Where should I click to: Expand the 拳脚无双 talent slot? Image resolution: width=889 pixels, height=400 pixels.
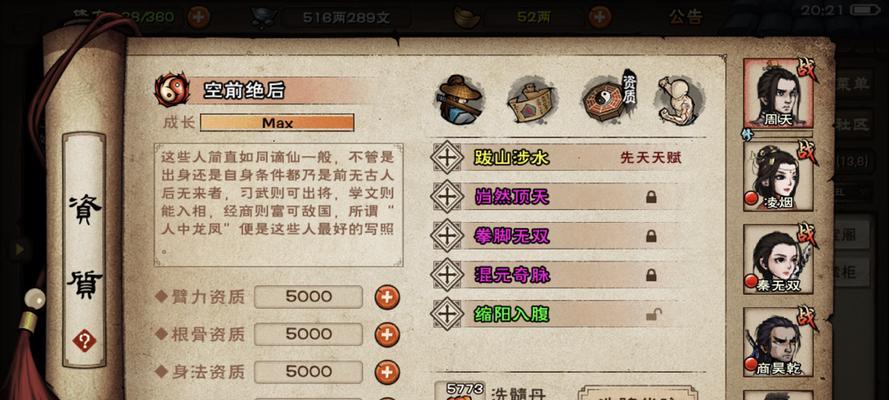[447, 236]
